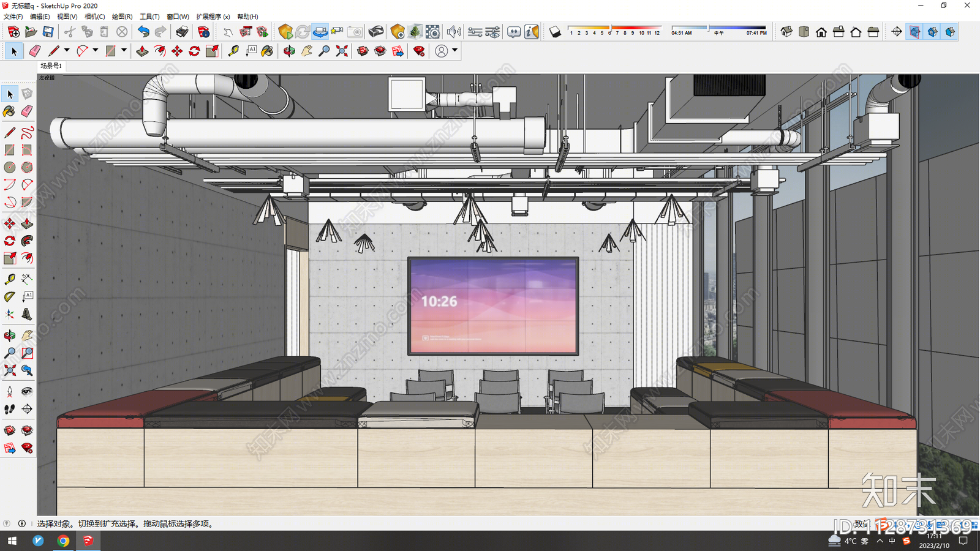Select the Circle tool in left panel

(10, 167)
